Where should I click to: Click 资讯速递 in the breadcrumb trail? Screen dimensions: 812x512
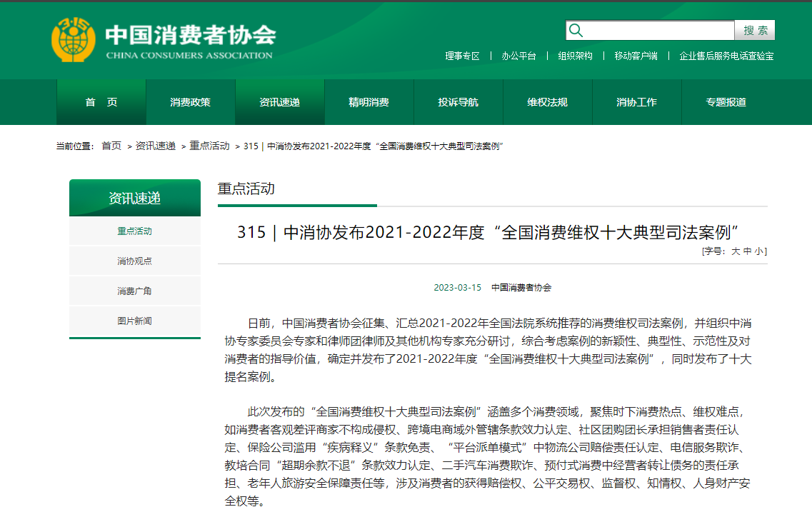[156, 146]
